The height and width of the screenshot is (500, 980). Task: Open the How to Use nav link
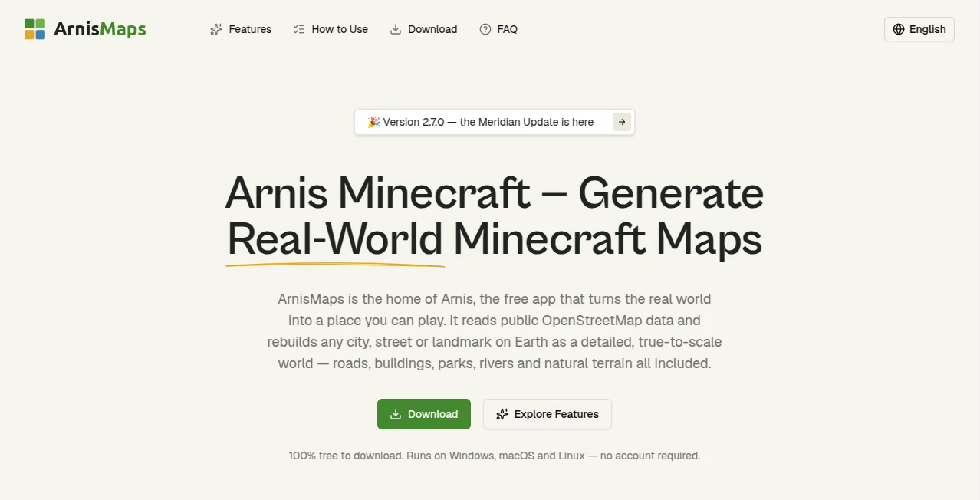331,29
